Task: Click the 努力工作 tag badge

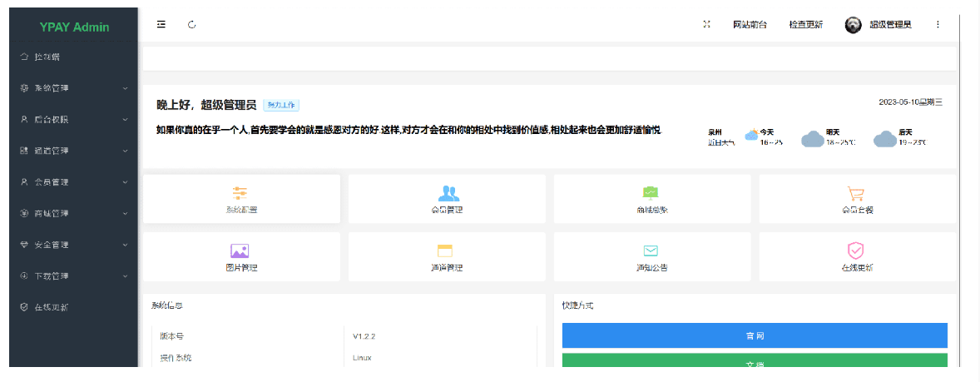Action: pos(281,105)
